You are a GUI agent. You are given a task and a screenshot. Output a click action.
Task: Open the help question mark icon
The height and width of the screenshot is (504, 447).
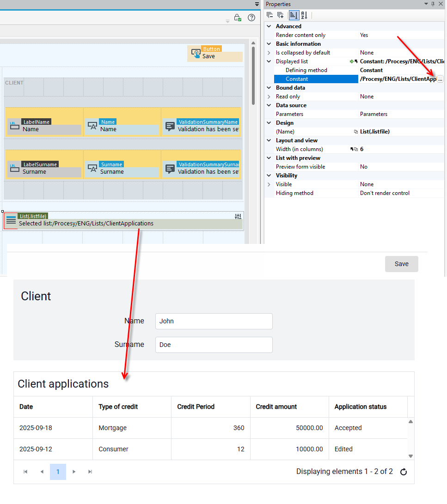coord(251,18)
